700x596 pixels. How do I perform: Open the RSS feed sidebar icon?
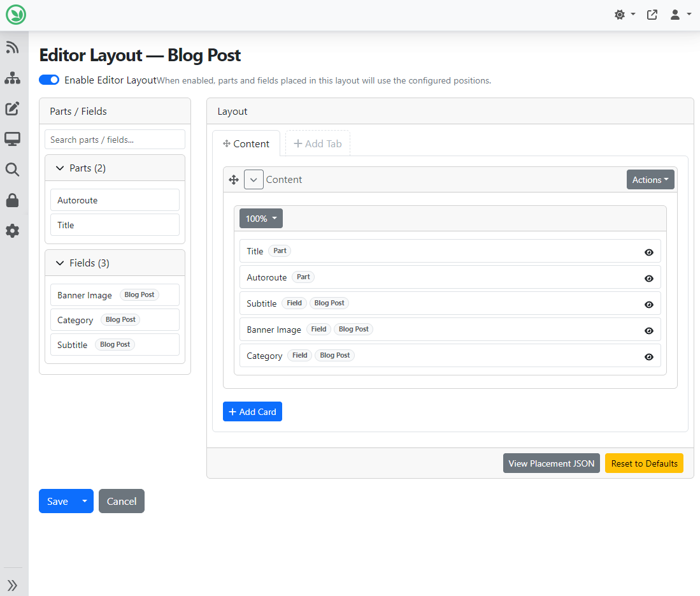(13, 47)
